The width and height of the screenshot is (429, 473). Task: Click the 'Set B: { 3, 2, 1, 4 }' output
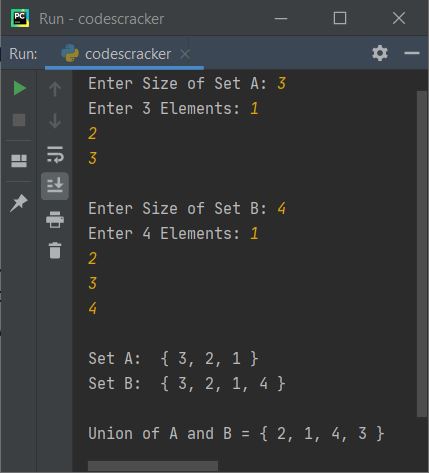pos(187,384)
